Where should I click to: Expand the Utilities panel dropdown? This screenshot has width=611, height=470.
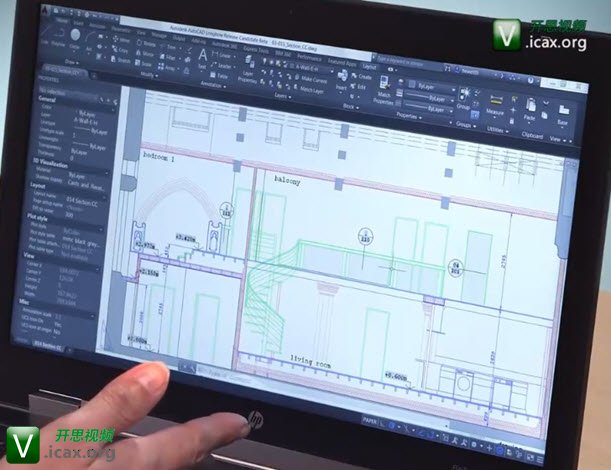(x=498, y=130)
